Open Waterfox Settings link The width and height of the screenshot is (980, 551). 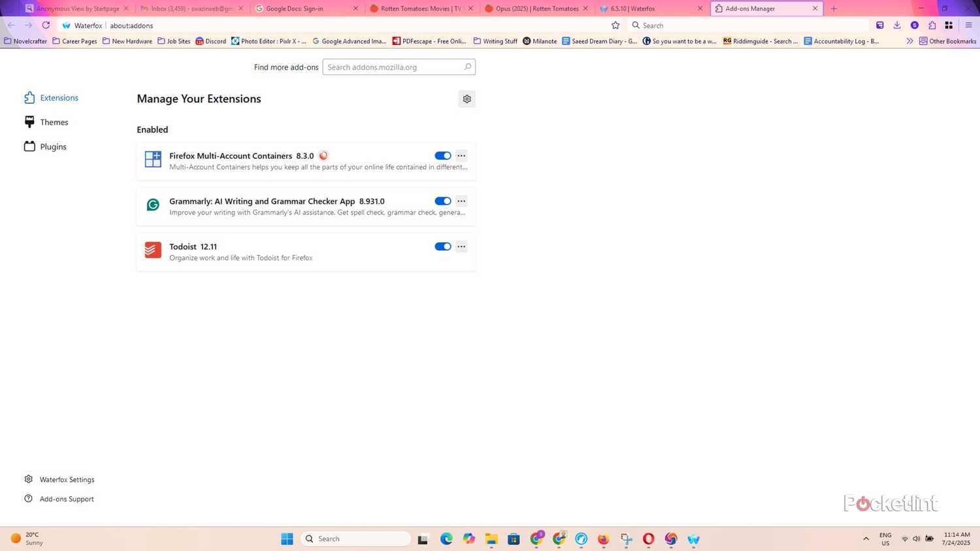[59, 479]
